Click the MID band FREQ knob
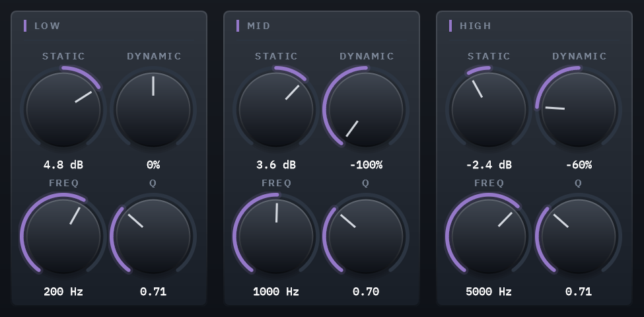 click(276, 236)
